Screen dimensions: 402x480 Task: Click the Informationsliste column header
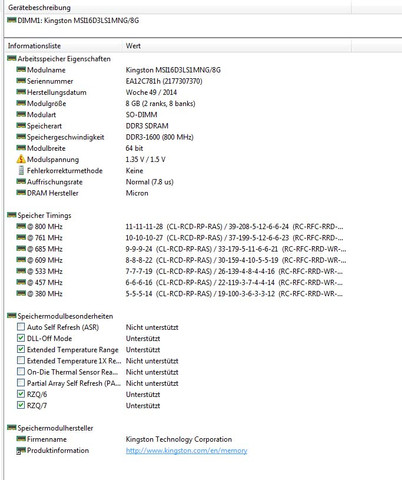pyautogui.click(x=63, y=46)
